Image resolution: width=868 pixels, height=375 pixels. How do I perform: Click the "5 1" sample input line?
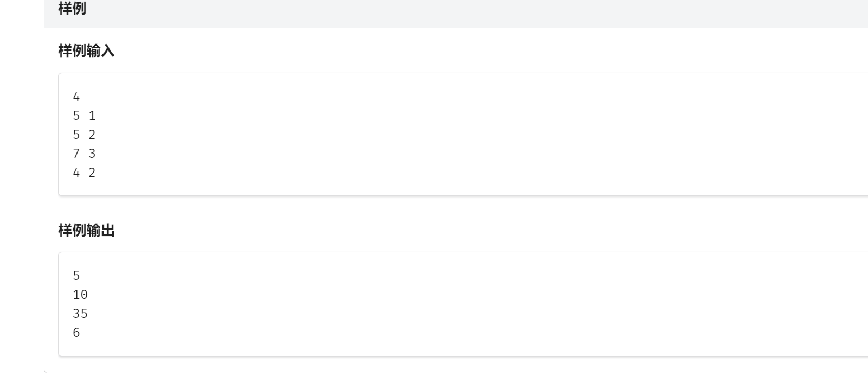click(84, 116)
